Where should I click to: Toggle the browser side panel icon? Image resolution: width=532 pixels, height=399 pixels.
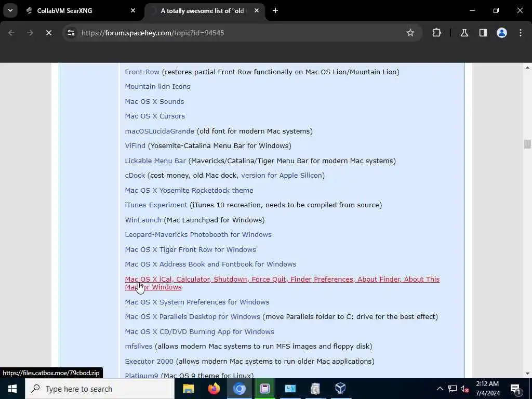coord(483,33)
